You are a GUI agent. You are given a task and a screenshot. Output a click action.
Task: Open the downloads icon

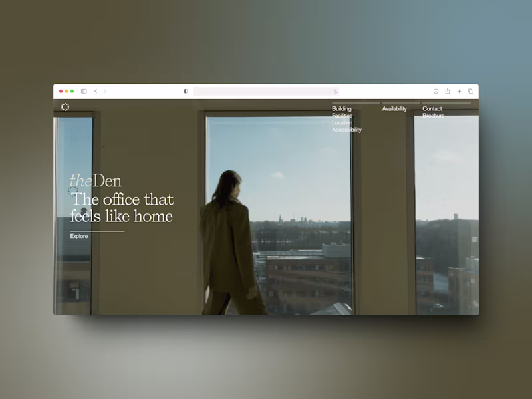[436, 91]
